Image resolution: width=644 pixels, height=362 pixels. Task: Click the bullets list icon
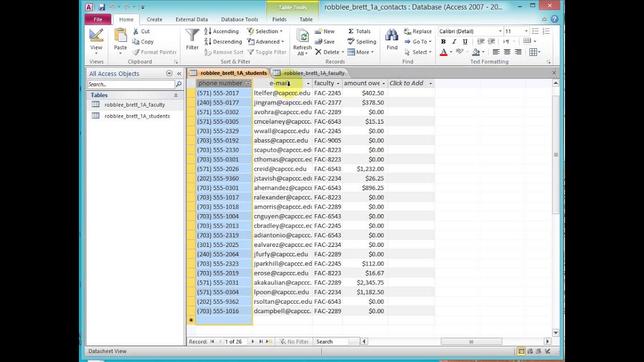[536, 31]
